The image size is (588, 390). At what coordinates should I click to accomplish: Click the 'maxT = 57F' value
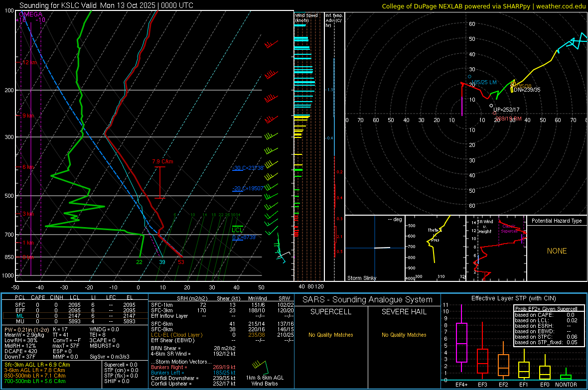66,346
